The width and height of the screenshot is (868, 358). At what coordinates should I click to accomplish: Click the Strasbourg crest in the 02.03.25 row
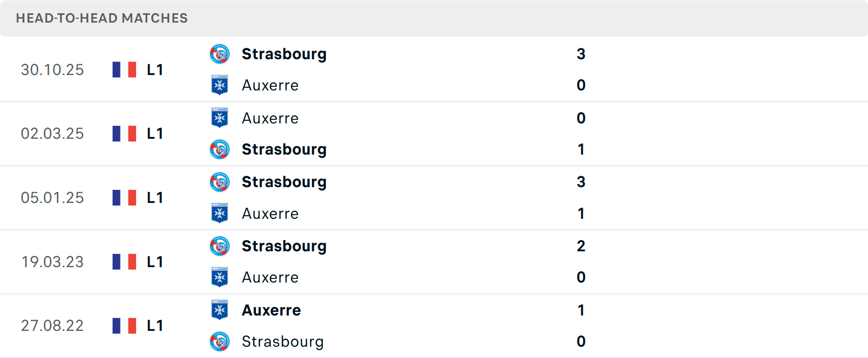[220, 149]
